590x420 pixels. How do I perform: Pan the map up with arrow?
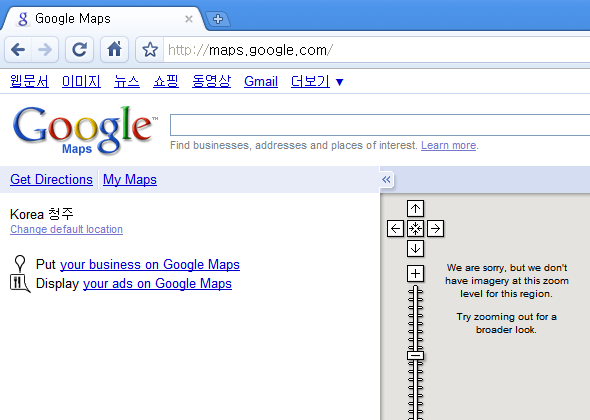[x=415, y=208]
